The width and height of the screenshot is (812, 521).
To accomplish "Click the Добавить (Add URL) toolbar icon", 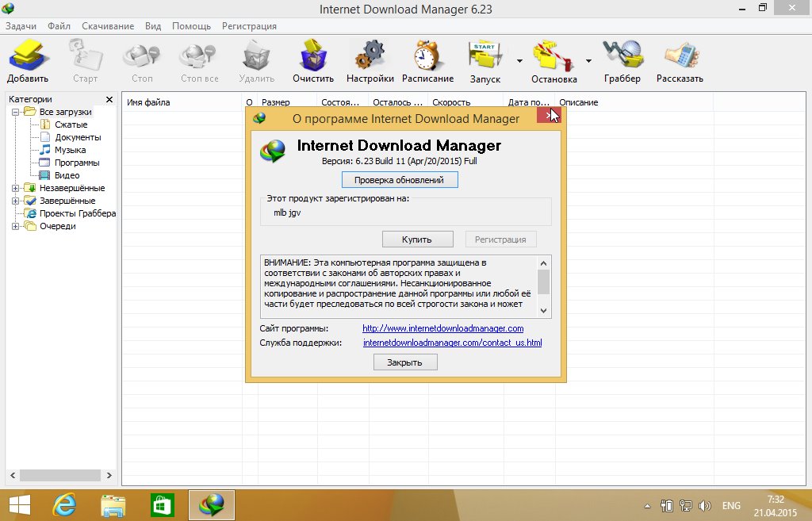I will (x=28, y=56).
